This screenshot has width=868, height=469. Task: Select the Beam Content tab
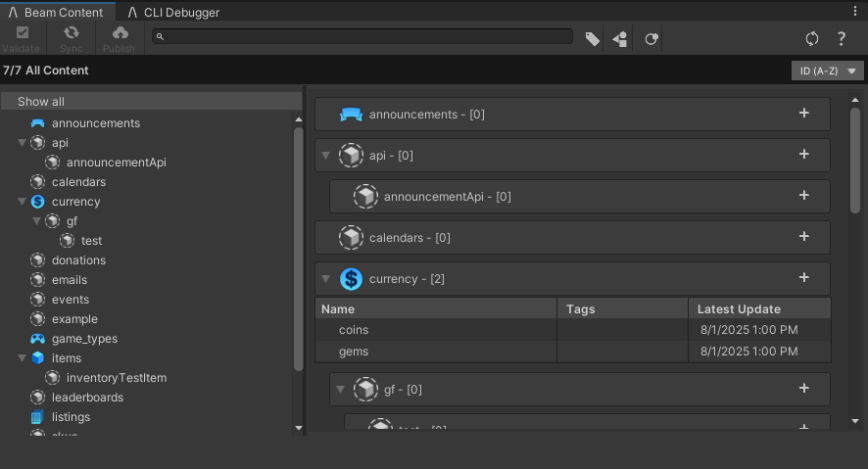(x=58, y=13)
